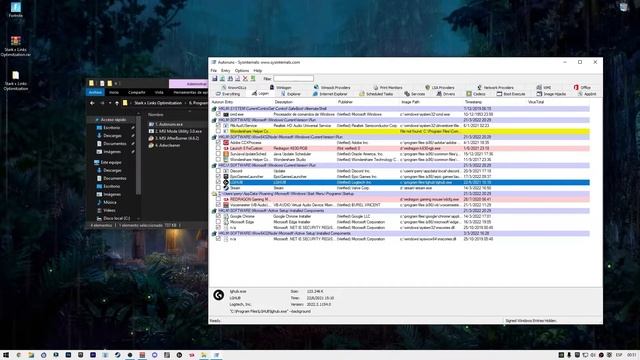Switch to the Office tab
This screenshot has width=640, height=360.
tap(582, 87)
